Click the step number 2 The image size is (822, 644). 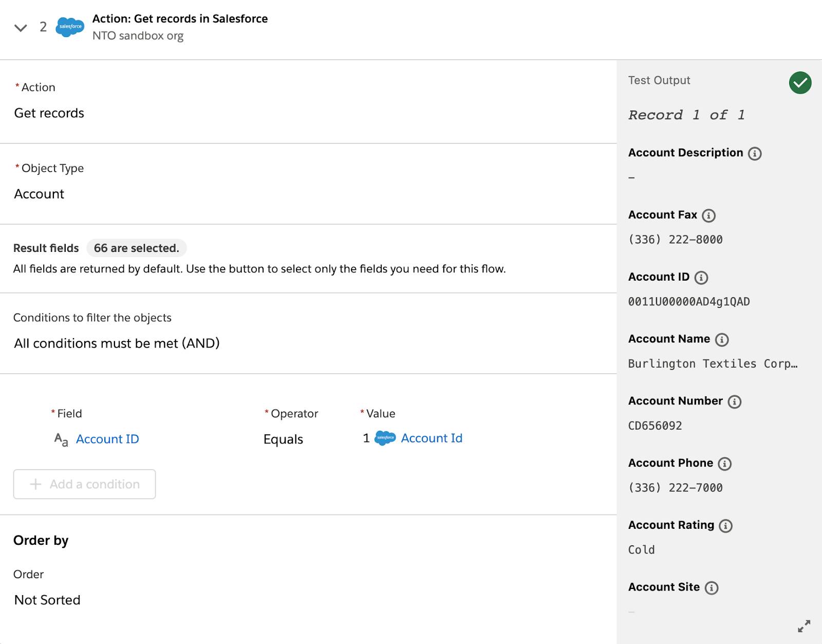(43, 27)
